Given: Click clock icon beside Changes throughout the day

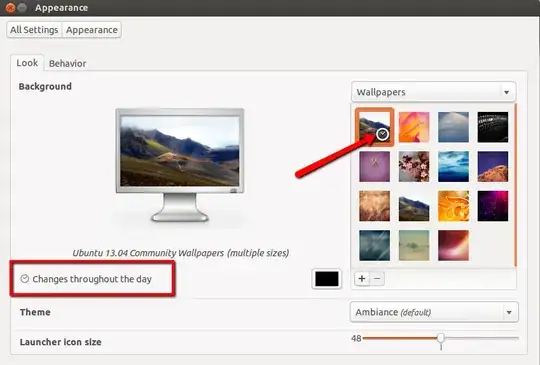Looking at the screenshot, I should point(24,279).
